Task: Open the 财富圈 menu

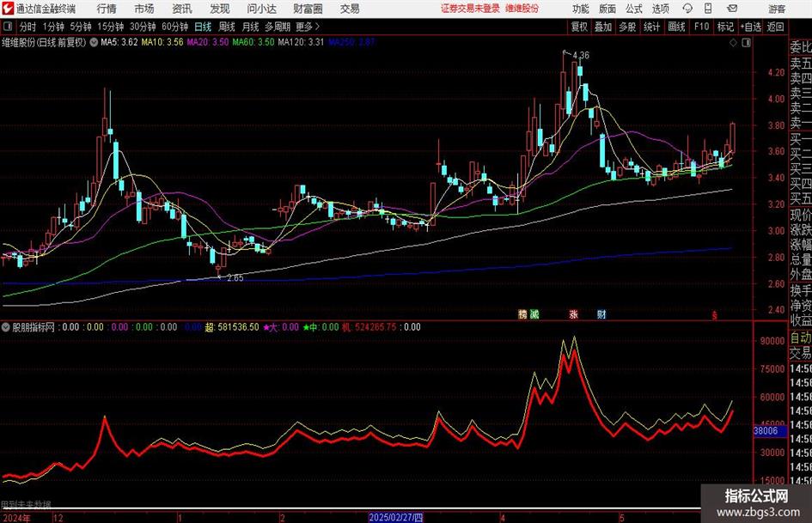Action: 308,9
